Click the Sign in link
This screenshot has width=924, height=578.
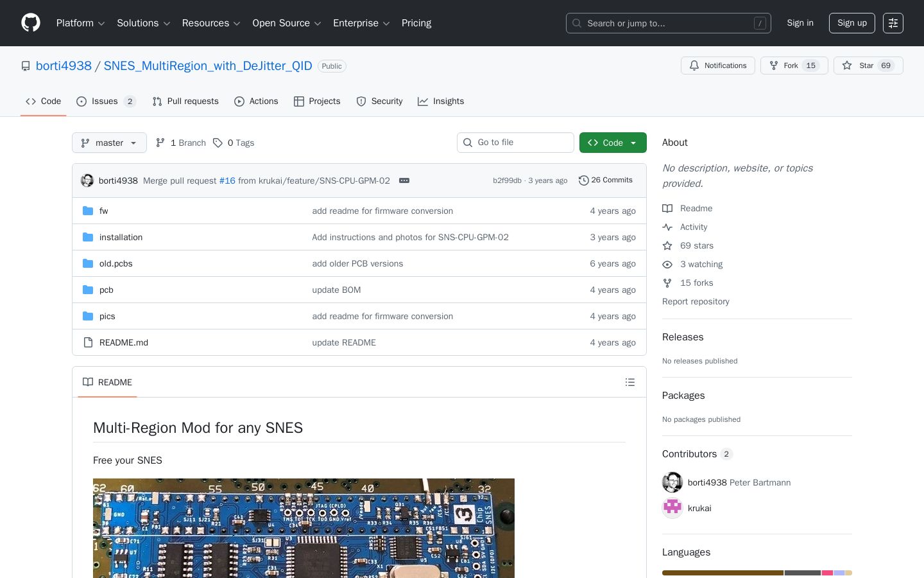click(800, 23)
